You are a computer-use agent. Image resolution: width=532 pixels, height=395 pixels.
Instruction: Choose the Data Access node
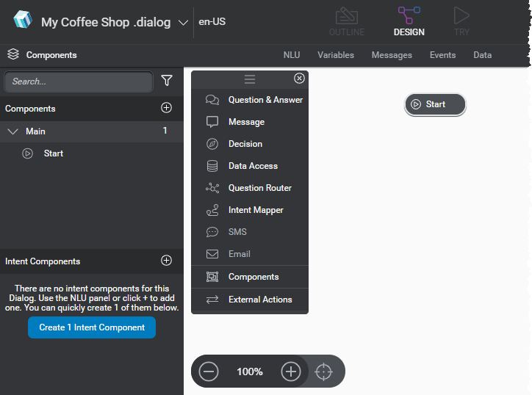[252, 166]
